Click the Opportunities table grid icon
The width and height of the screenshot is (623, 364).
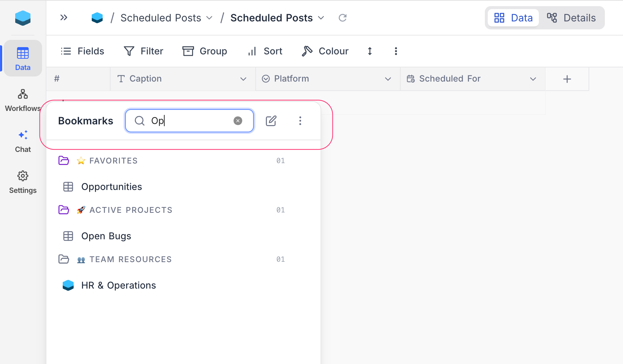tap(68, 187)
